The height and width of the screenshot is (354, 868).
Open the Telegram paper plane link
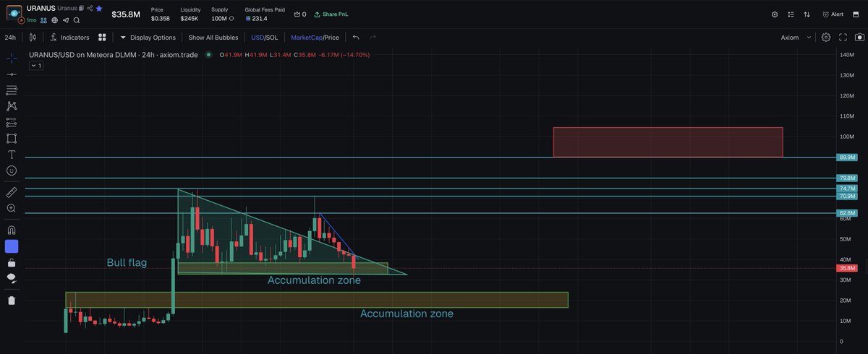click(x=65, y=20)
